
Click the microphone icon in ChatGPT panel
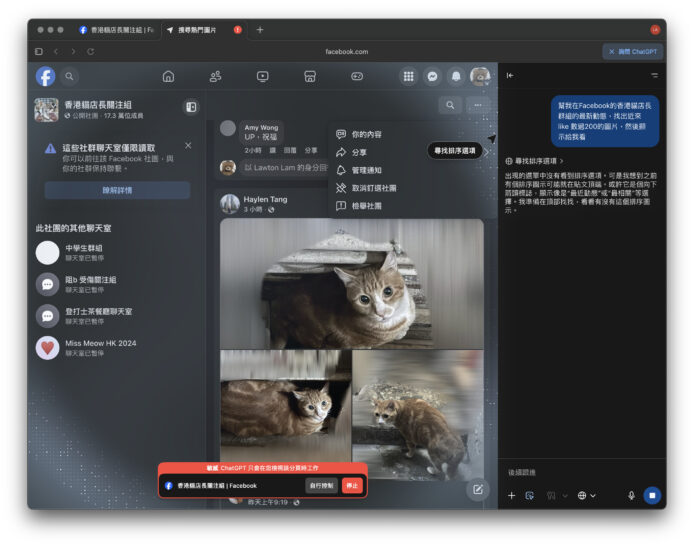tap(631, 495)
